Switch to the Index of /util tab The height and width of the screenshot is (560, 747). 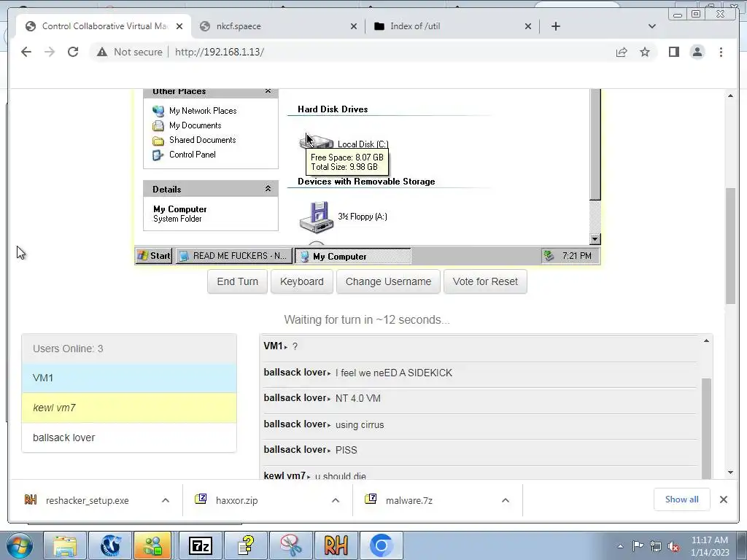pyautogui.click(x=452, y=26)
